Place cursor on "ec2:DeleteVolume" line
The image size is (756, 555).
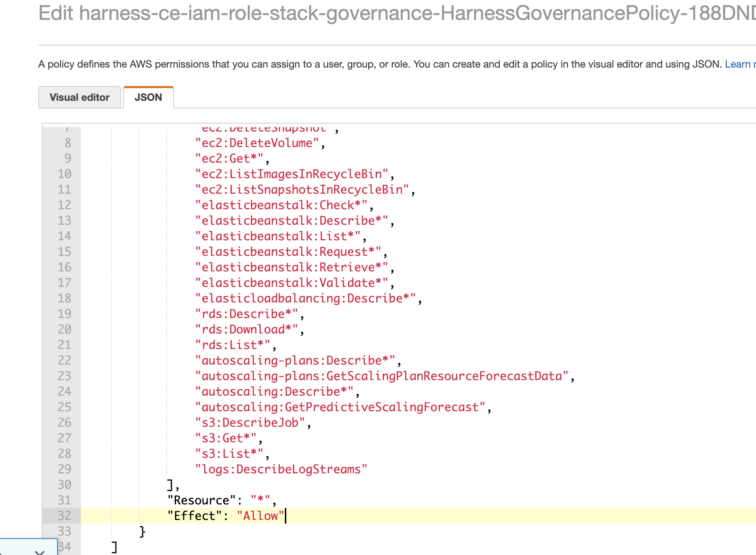(257, 143)
